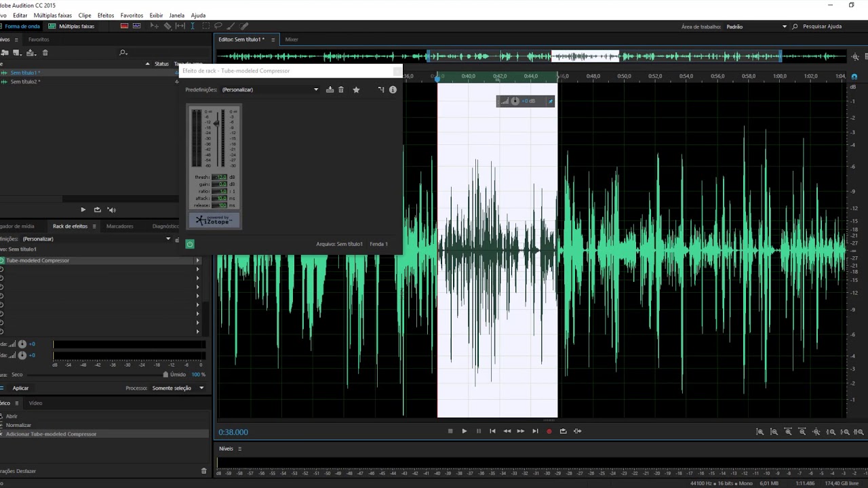Screen dimensions: 868x488
Task: Toggle compressor power state green button
Action: click(190, 244)
